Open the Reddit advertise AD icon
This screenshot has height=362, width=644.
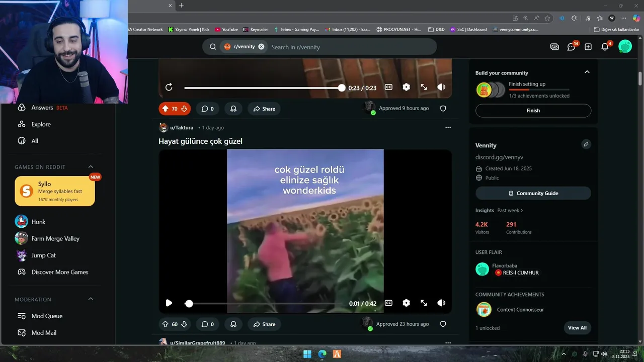pos(554,47)
